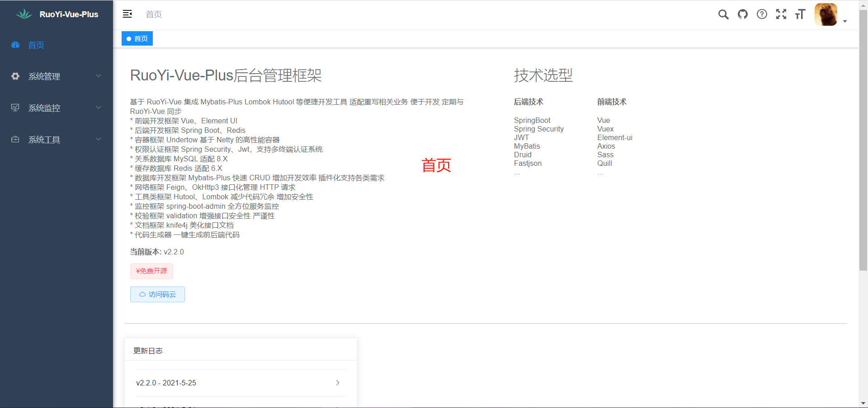Expand the 系统管理 submenu chevron

[x=99, y=76]
